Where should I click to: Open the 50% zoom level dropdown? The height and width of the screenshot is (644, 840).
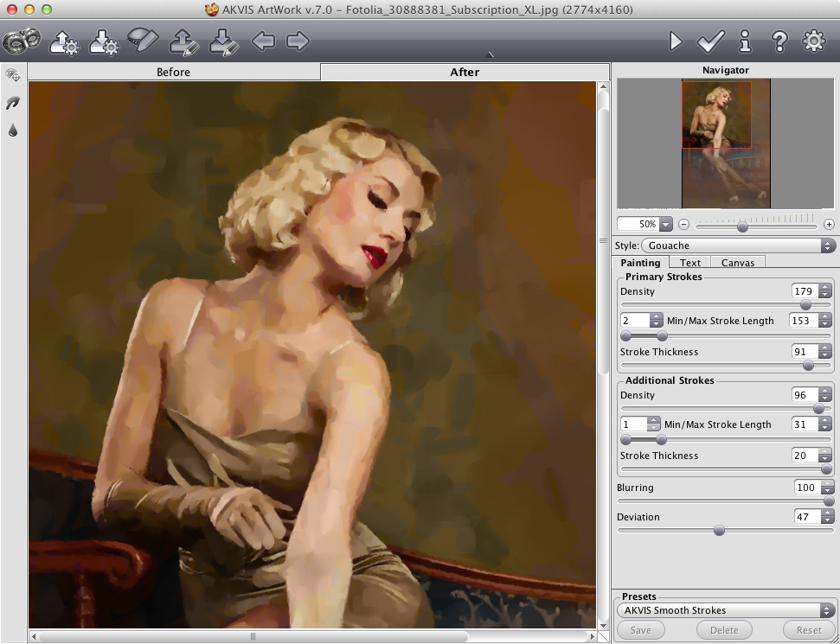[x=665, y=225]
